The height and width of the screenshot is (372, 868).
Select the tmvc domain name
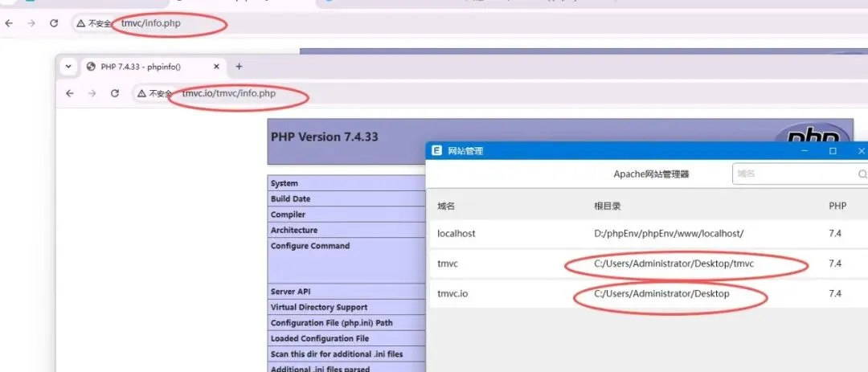point(448,264)
